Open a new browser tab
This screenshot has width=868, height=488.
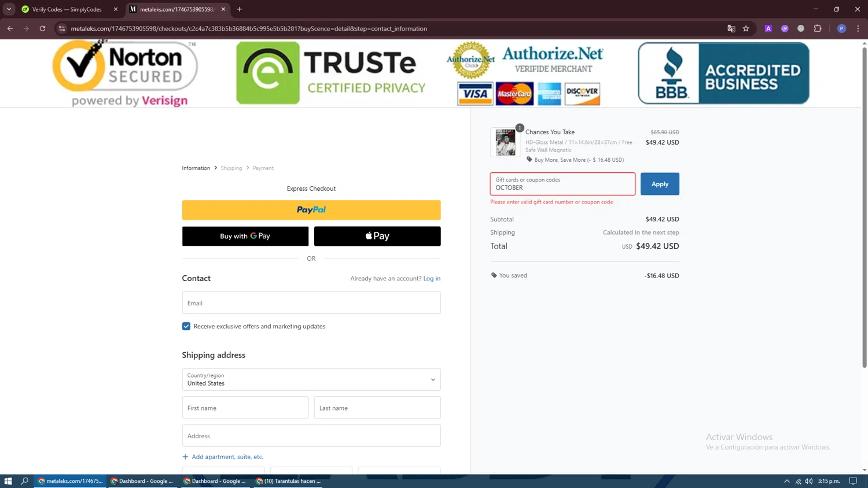pyautogui.click(x=240, y=9)
